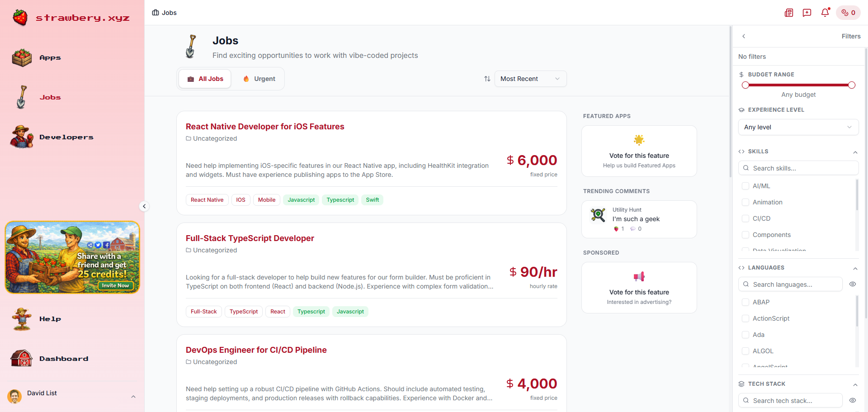Select the All Jobs tab
This screenshot has width=868, height=412.
(x=204, y=79)
